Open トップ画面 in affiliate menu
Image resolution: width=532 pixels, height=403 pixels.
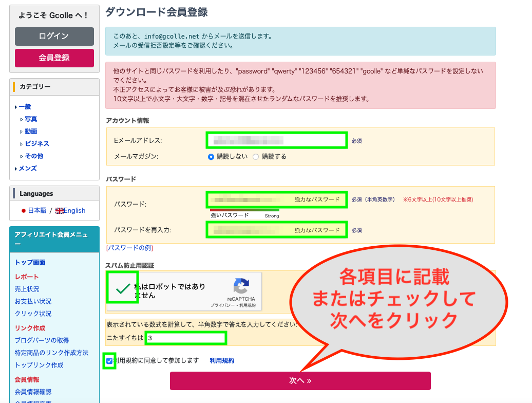[x=30, y=263]
